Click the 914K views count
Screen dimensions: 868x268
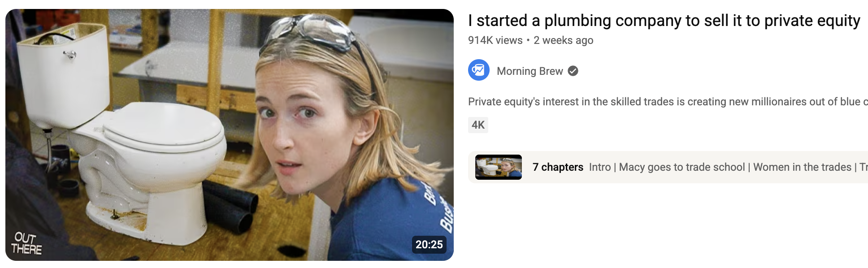[495, 40]
